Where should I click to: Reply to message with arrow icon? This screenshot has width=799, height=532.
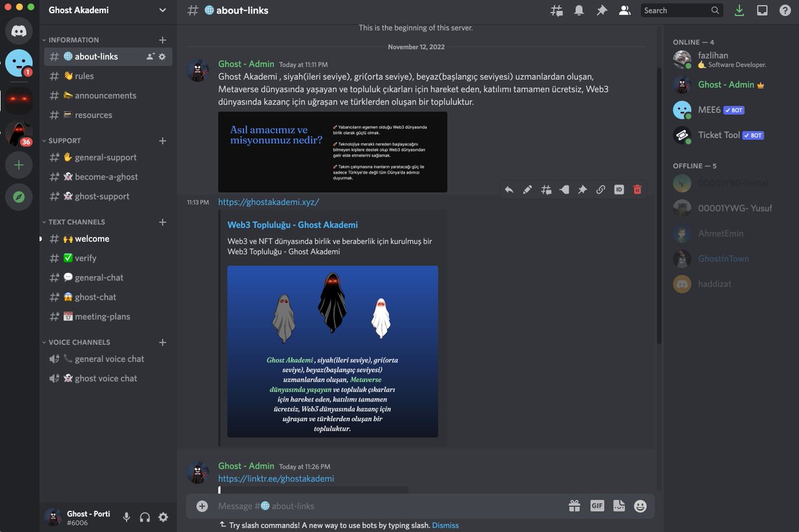[509, 190]
